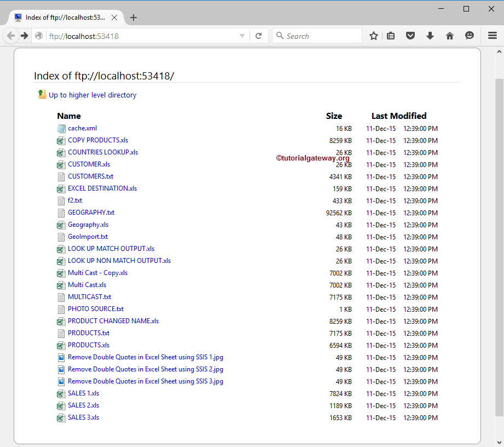This screenshot has width=504, height=447.
Task: Click the scrollbar down arrow
Action: [x=499, y=442]
